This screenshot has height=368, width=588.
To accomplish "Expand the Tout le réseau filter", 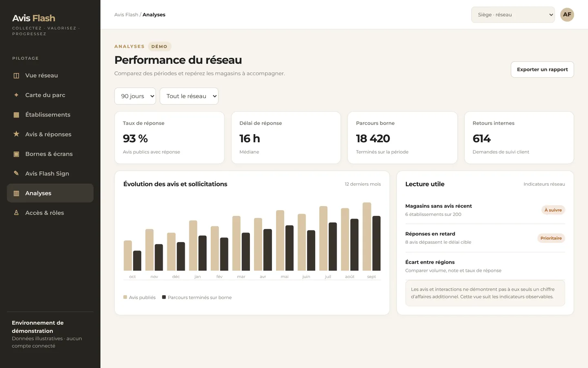I will coord(189,96).
